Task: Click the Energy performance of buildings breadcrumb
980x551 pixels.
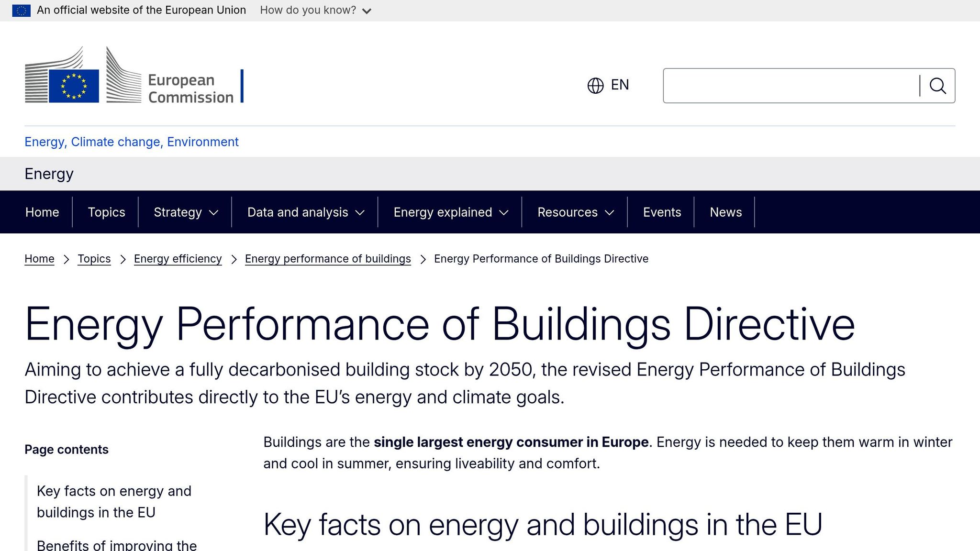Action: pos(327,258)
